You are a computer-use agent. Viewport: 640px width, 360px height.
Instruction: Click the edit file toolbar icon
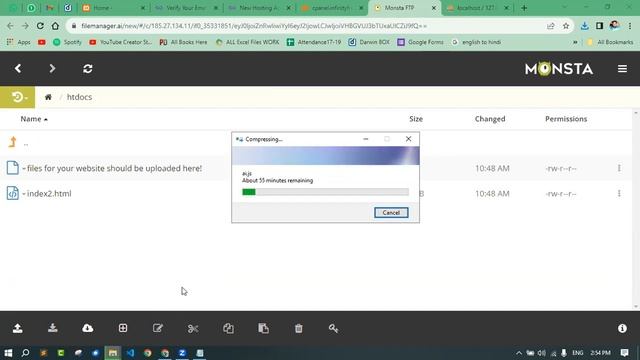158,328
